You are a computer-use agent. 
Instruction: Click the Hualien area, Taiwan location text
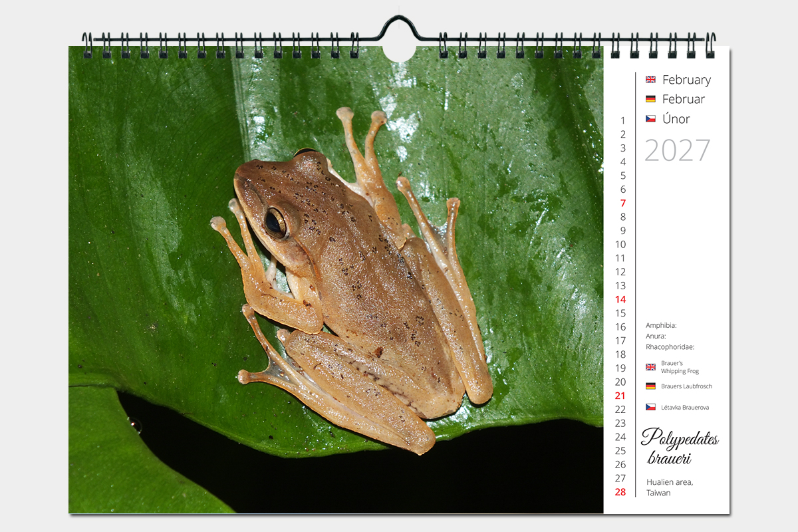tap(669, 487)
